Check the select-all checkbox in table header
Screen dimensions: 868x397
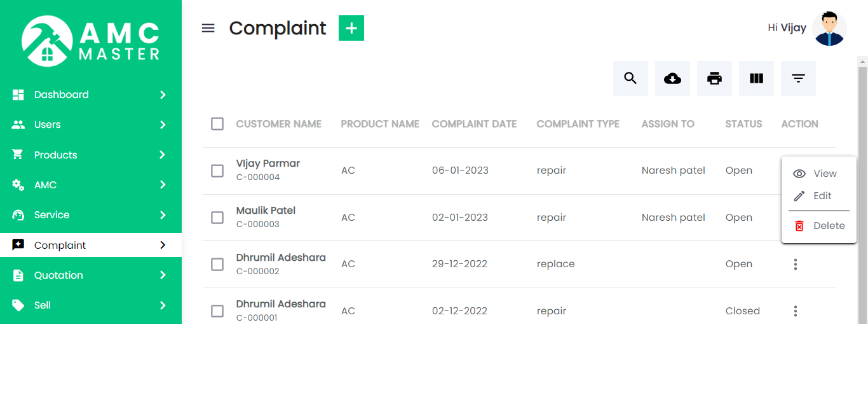pos(217,124)
